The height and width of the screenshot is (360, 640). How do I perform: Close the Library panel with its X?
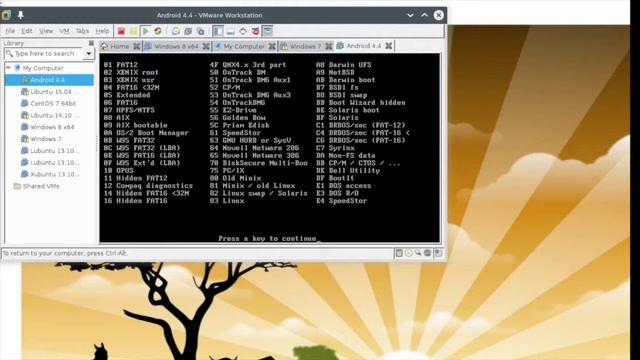91,43
